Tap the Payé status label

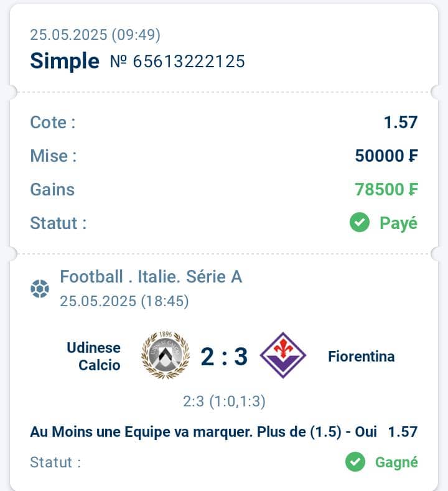point(399,223)
